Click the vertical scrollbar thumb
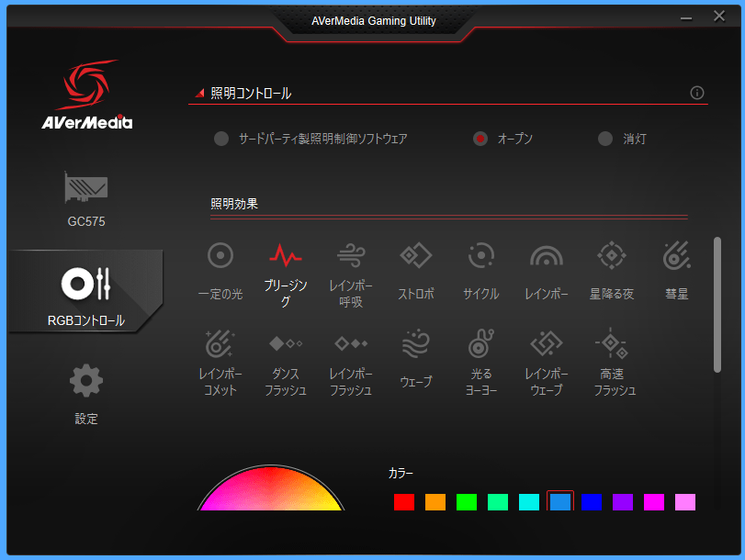The width and height of the screenshot is (745, 560). coord(717,305)
